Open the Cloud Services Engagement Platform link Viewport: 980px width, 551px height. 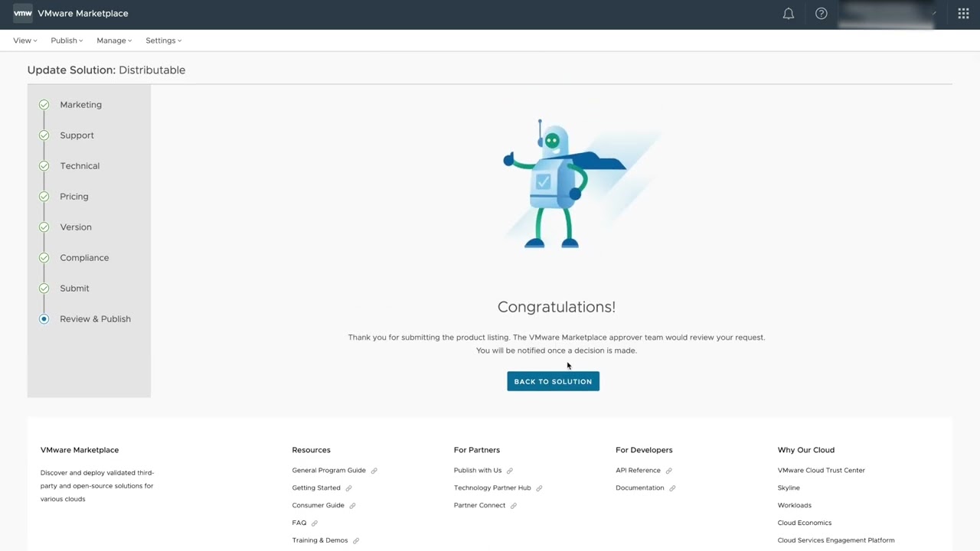tap(836, 541)
